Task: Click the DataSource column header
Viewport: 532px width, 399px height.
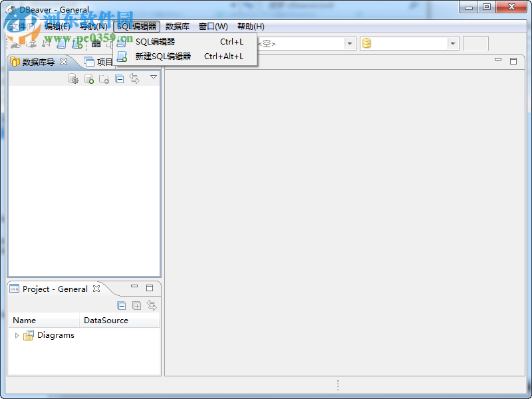Action: [120, 321]
